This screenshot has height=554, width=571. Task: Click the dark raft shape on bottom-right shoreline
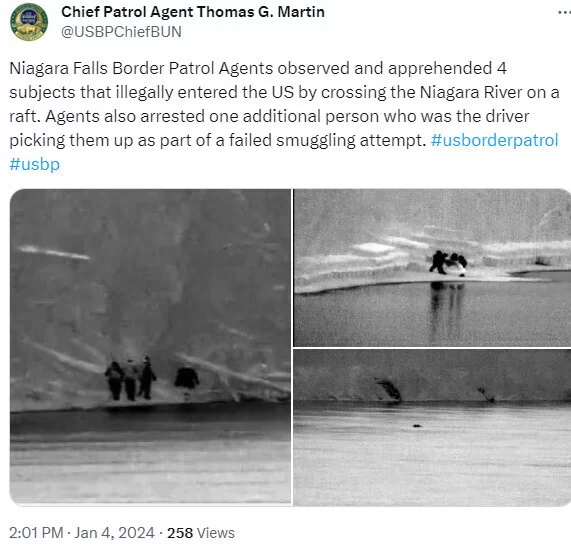coord(389,390)
